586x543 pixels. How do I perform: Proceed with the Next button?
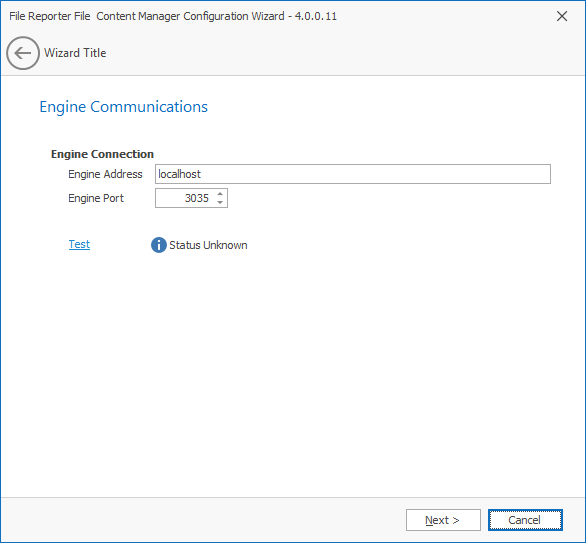coord(443,520)
